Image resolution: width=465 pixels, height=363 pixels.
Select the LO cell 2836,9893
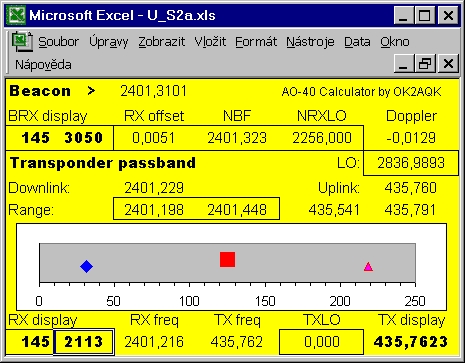point(411,163)
